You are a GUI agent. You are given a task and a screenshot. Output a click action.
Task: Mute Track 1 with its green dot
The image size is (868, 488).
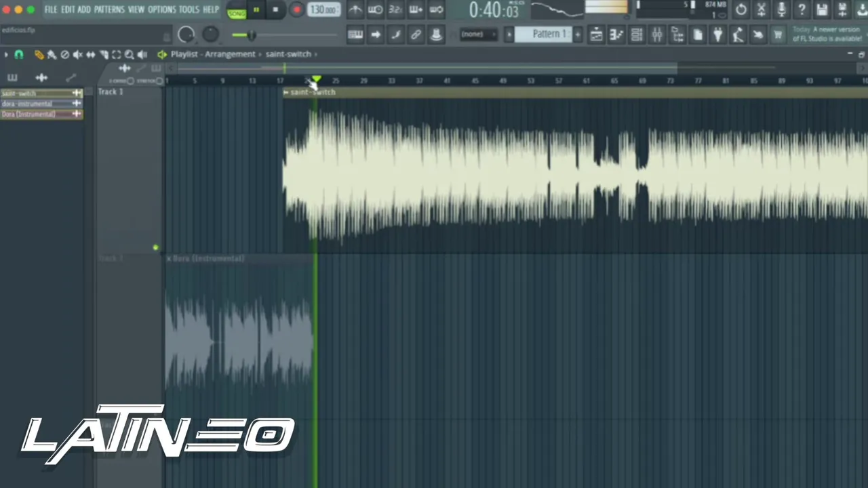(155, 248)
